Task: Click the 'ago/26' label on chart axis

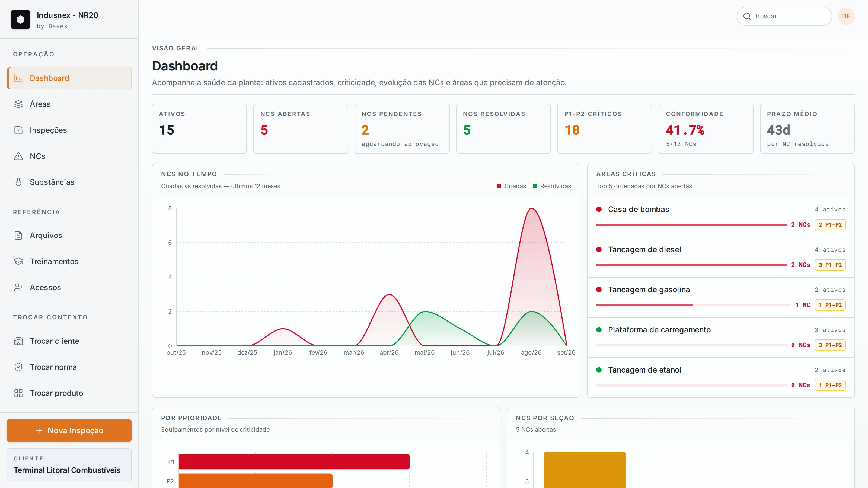Action: tap(531, 353)
